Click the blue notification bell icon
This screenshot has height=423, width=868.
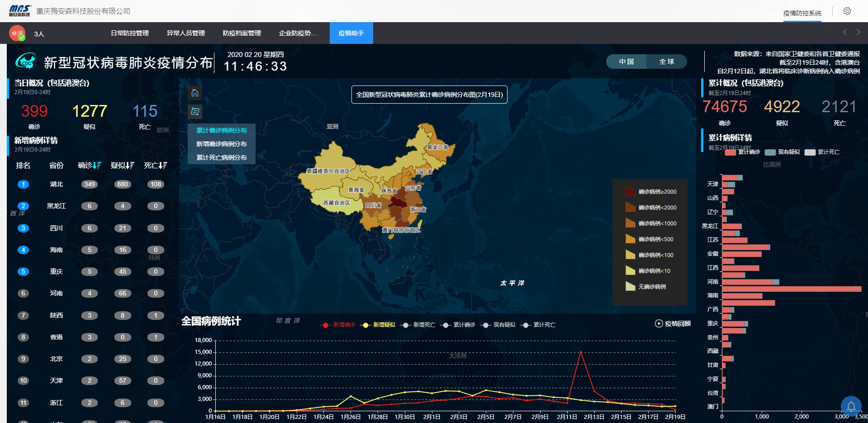click(x=851, y=406)
